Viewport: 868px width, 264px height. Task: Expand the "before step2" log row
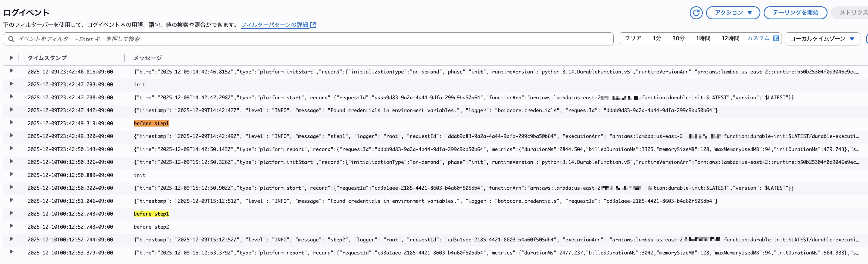[x=11, y=226]
